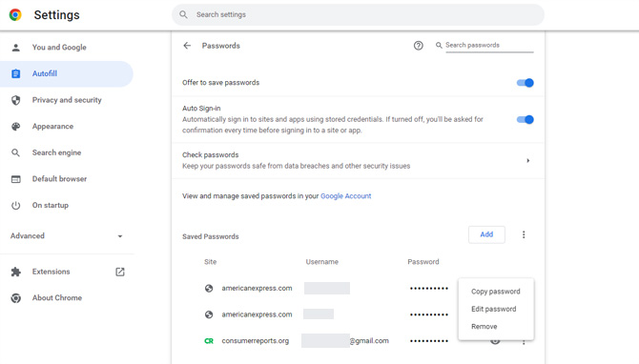Click the Search engine magnifier icon
This screenshot has height=364, width=639.
click(x=16, y=152)
